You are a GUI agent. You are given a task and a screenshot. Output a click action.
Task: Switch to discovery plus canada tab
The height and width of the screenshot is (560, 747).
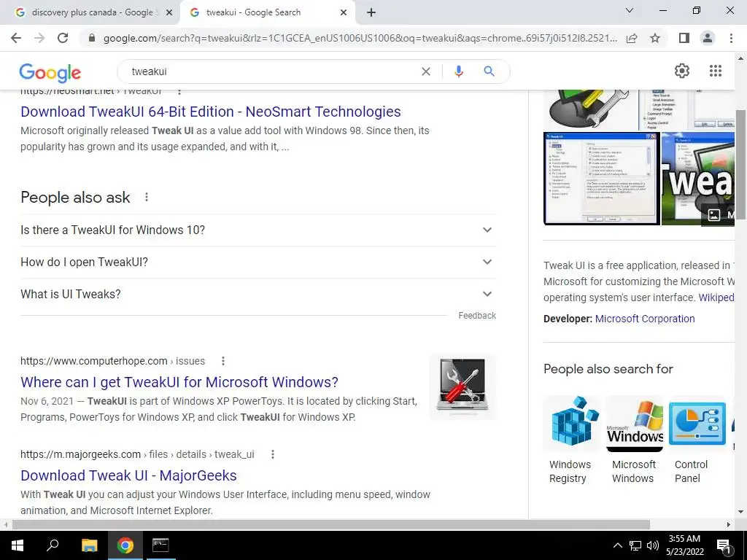(92, 13)
